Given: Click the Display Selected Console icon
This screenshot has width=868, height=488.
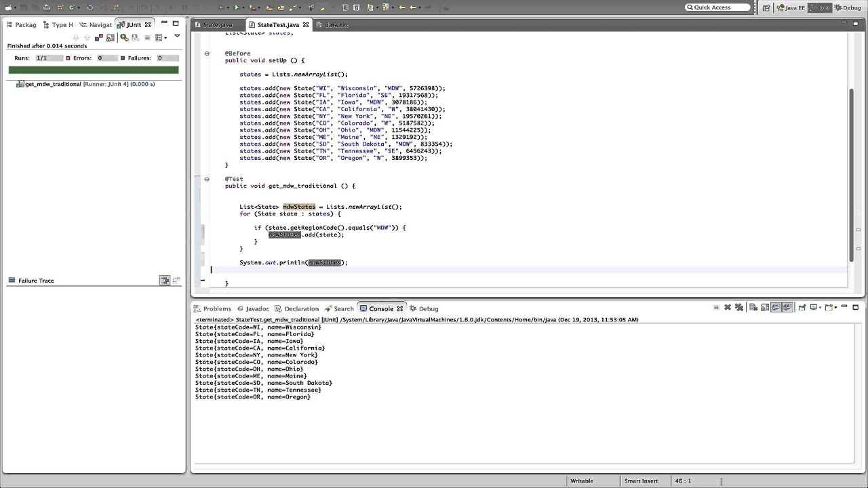Looking at the screenshot, I should [814, 307].
